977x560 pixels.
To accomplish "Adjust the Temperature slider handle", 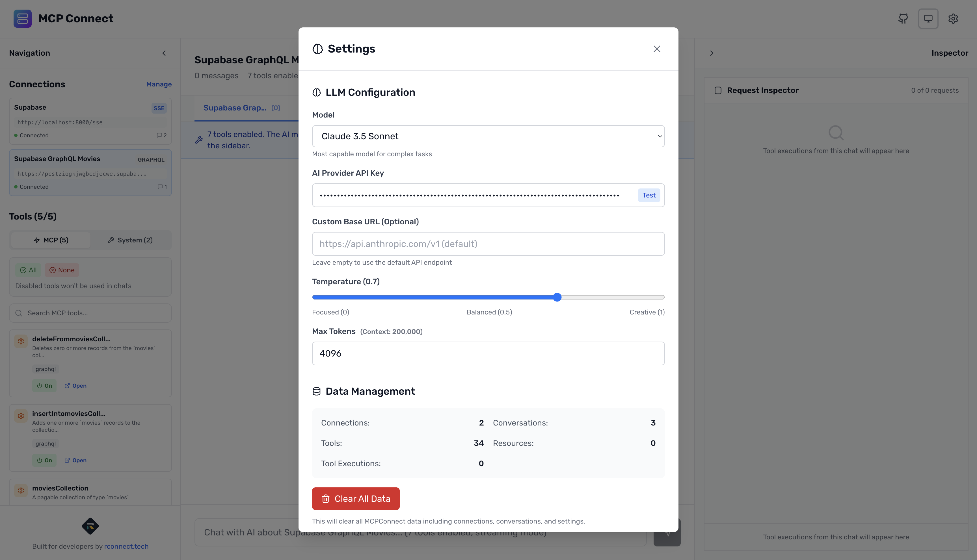I will tap(557, 297).
